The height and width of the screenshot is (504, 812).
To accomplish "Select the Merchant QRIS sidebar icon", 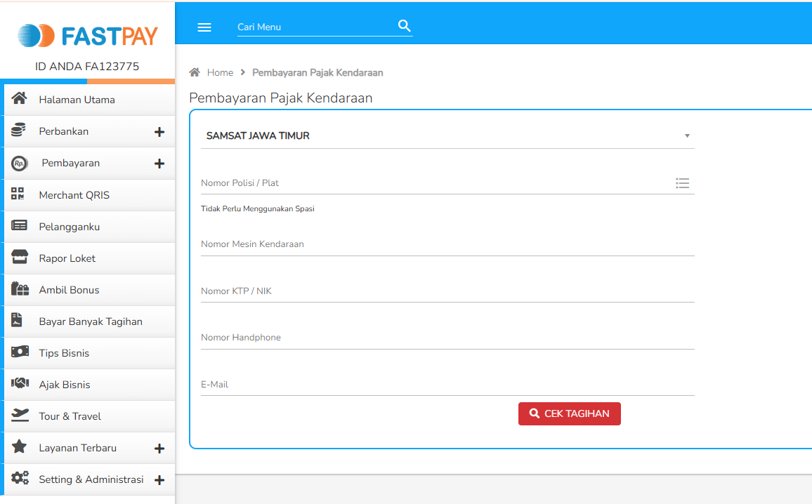I will coord(19,194).
